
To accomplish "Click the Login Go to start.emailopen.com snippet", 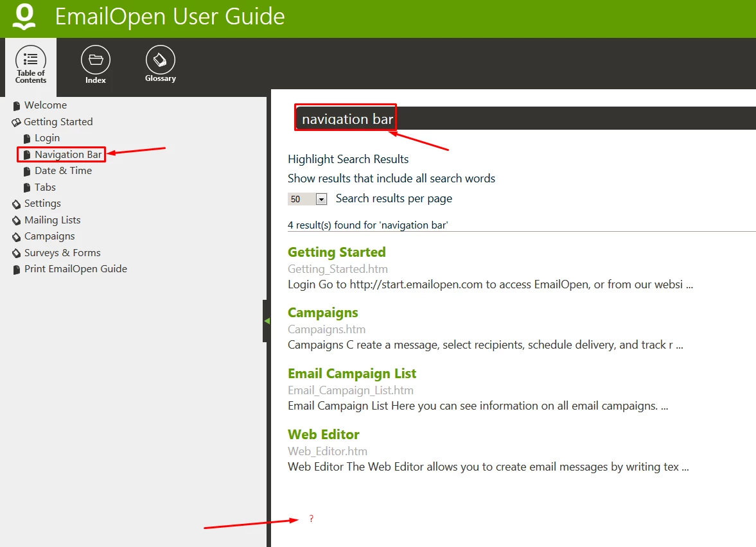I will click(x=490, y=284).
